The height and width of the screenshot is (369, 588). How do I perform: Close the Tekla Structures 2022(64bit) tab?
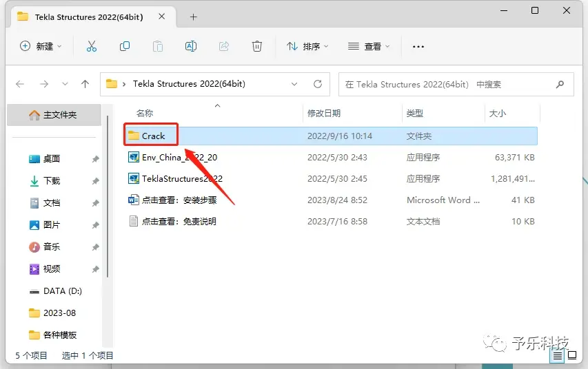pyautogui.click(x=161, y=17)
